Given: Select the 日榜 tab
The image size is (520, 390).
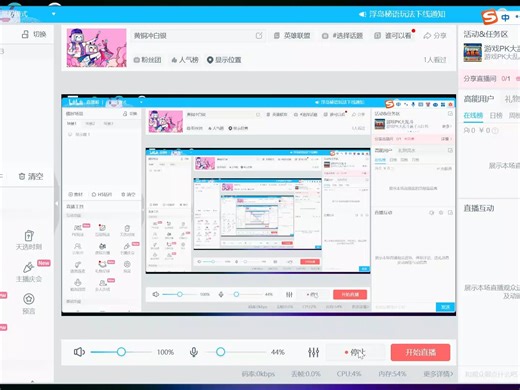Looking at the screenshot, I should click(496, 115).
